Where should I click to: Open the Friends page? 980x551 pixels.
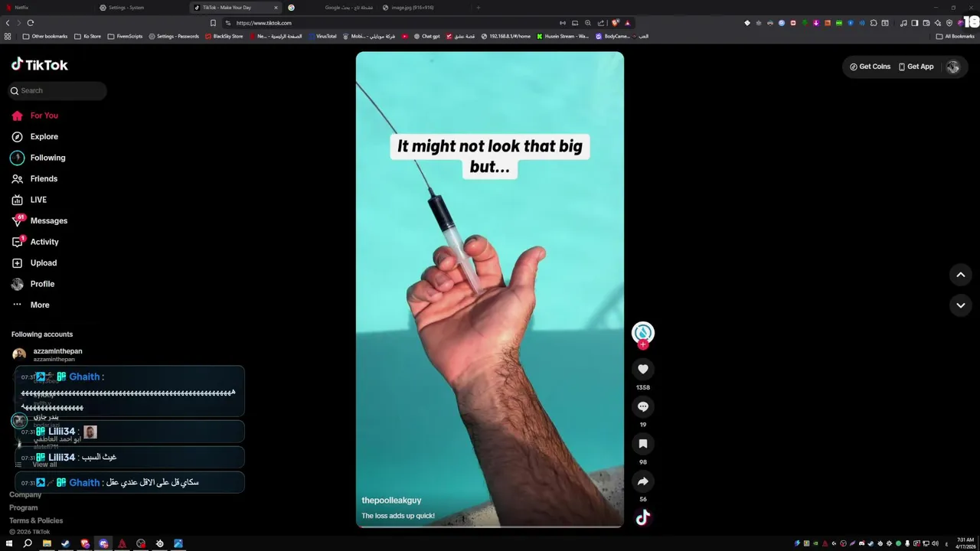point(35,178)
